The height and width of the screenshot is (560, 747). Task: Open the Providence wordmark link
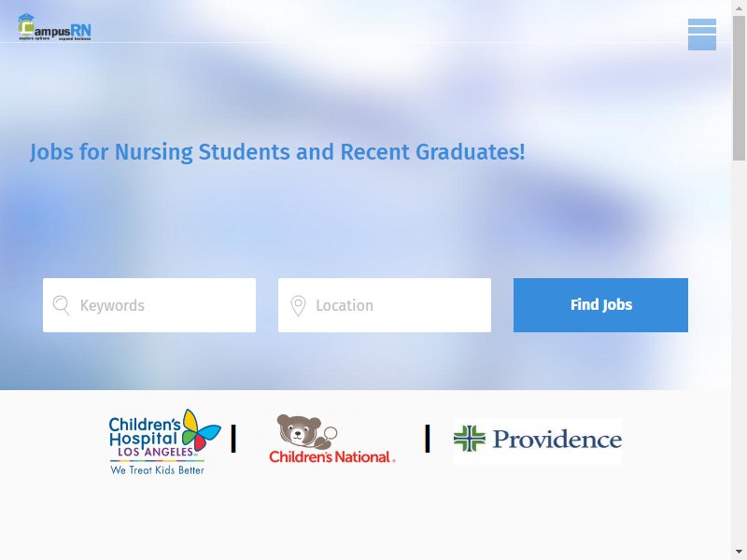coord(557,439)
